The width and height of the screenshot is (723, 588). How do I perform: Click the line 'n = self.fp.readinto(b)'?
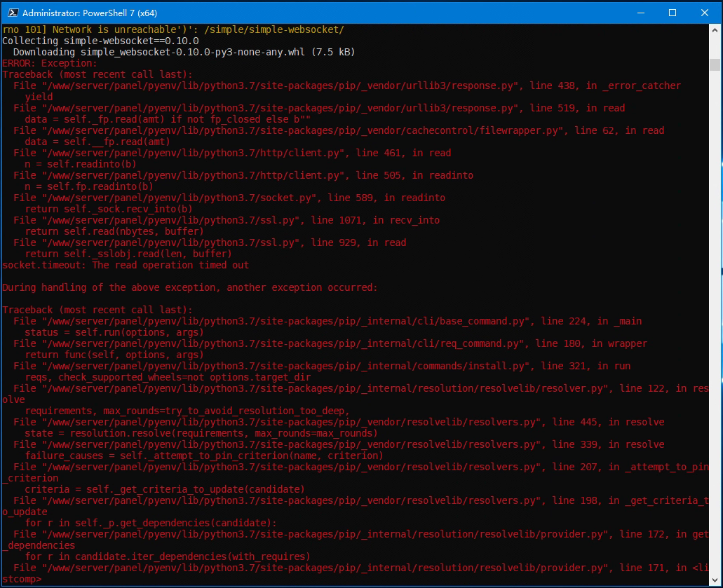coord(89,186)
